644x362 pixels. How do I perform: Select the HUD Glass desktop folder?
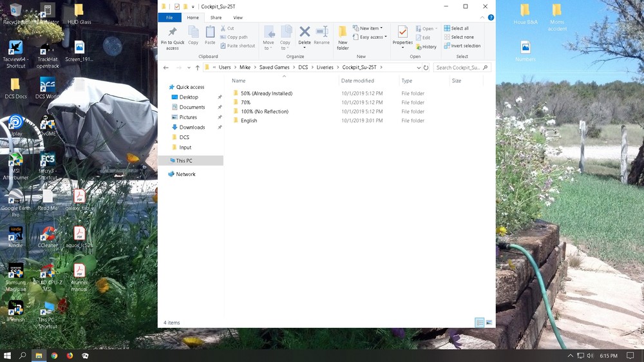point(79,14)
